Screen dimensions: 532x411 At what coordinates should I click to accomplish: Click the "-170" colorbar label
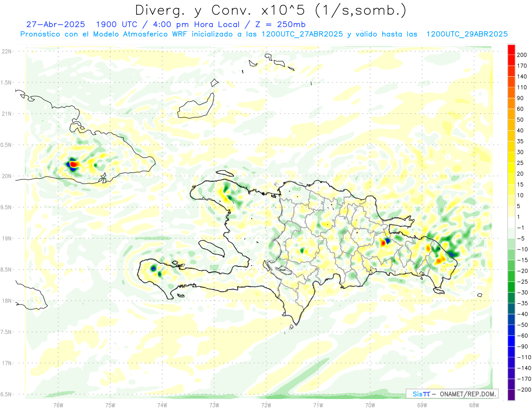524,379
